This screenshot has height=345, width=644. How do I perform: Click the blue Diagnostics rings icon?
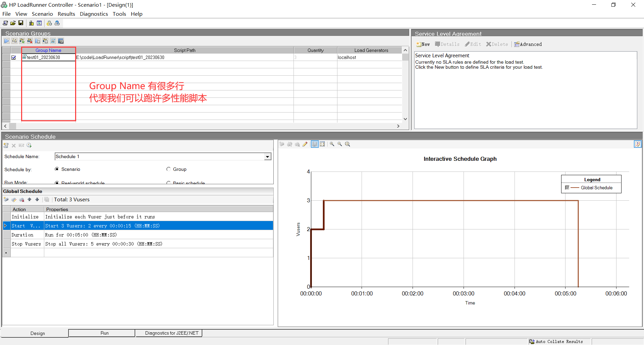(x=57, y=23)
